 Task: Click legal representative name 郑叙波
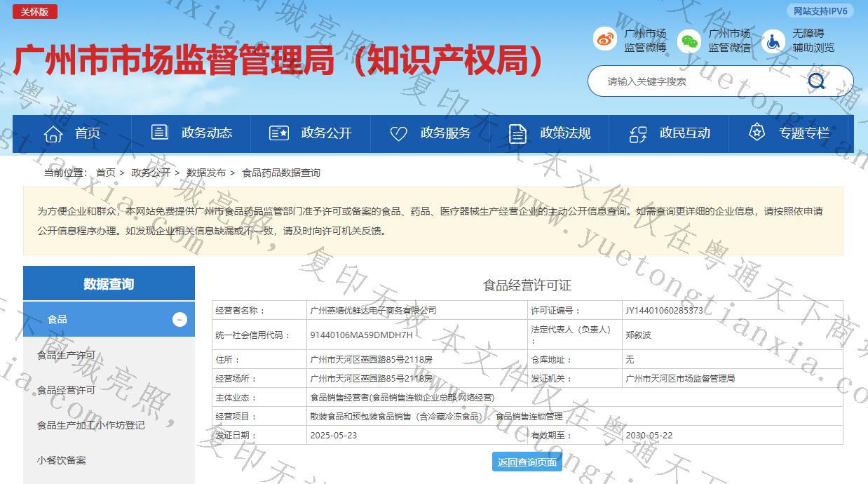[x=638, y=335]
